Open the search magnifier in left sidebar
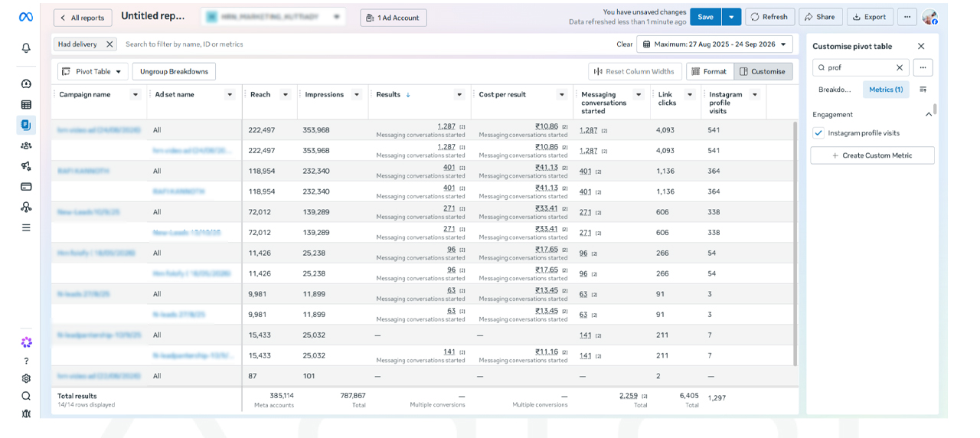Image resolution: width=980 pixels, height=438 pixels. point(26,396)
